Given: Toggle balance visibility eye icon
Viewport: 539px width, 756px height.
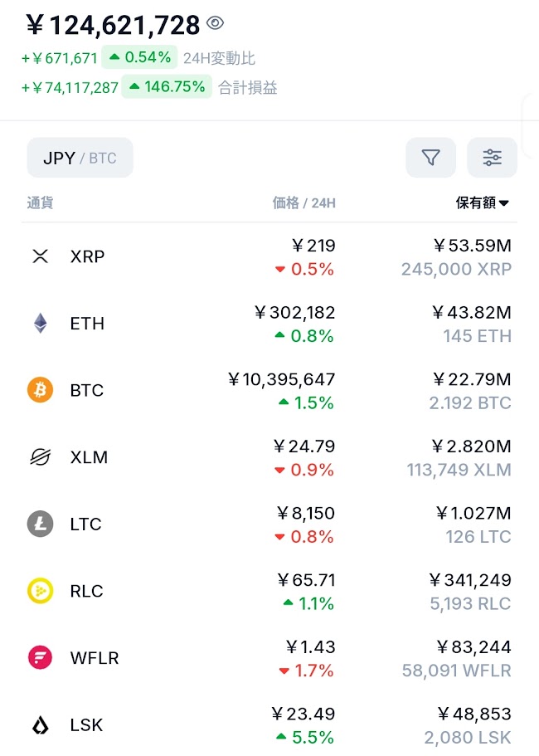Looking at the screenshot, I should (216, 24).
